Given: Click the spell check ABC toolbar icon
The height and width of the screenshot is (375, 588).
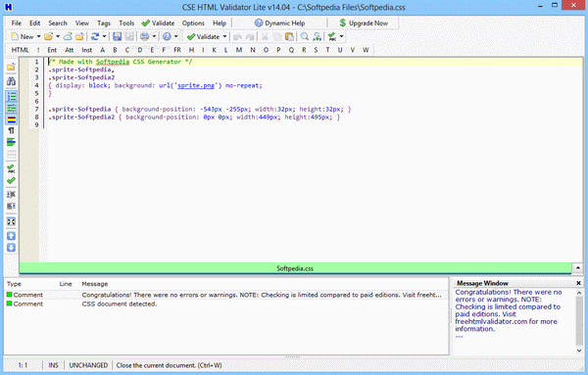Looking at the screenshot, I should tap(332, 36).
